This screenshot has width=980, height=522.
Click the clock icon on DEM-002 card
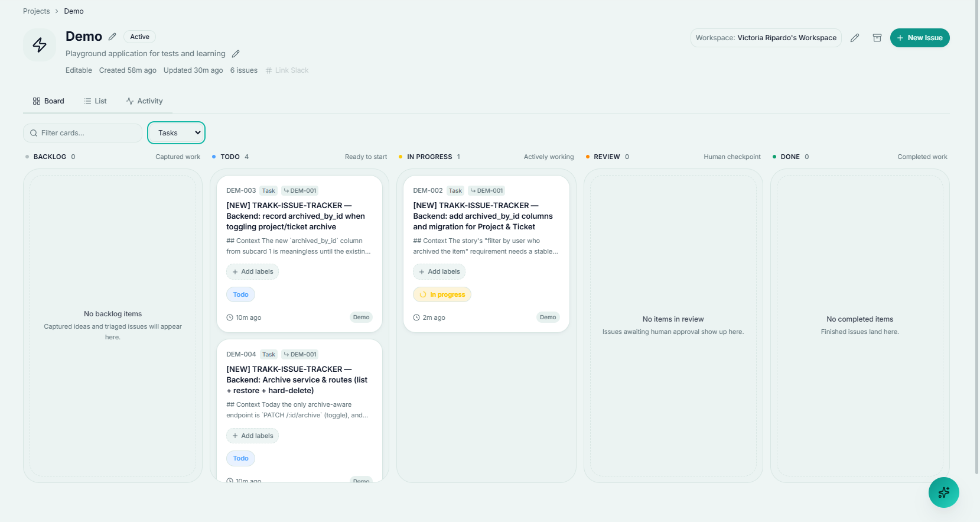tap(416, 317)
